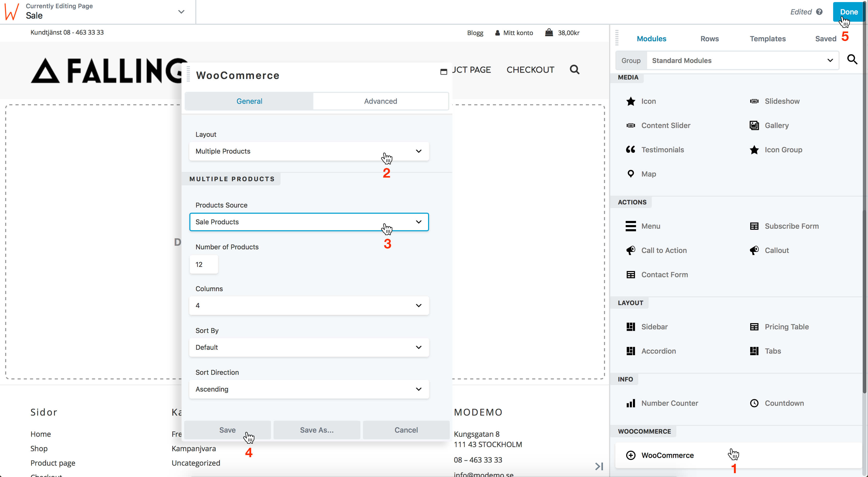Open the Standard Modules group dropdown
Screen dimensions: 868x477
tap(742, 61)
